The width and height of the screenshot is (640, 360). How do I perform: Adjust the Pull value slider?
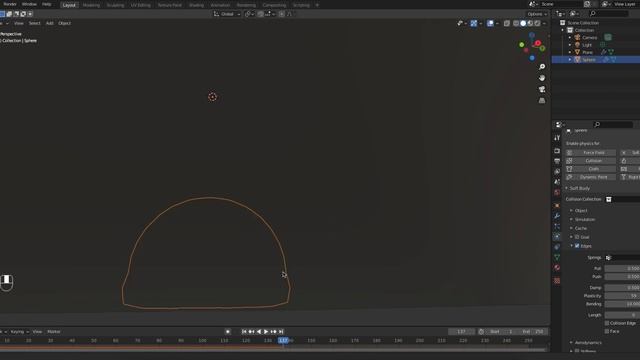622,269
